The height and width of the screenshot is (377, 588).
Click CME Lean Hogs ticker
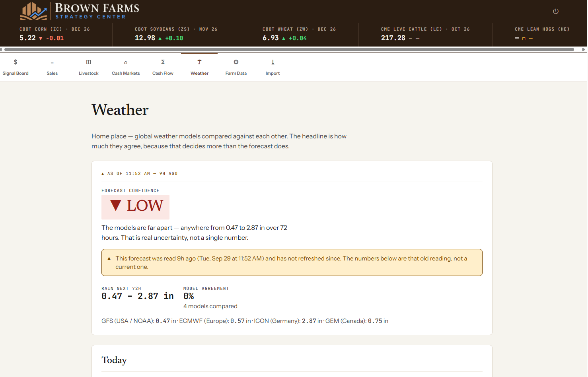(542, 34)
